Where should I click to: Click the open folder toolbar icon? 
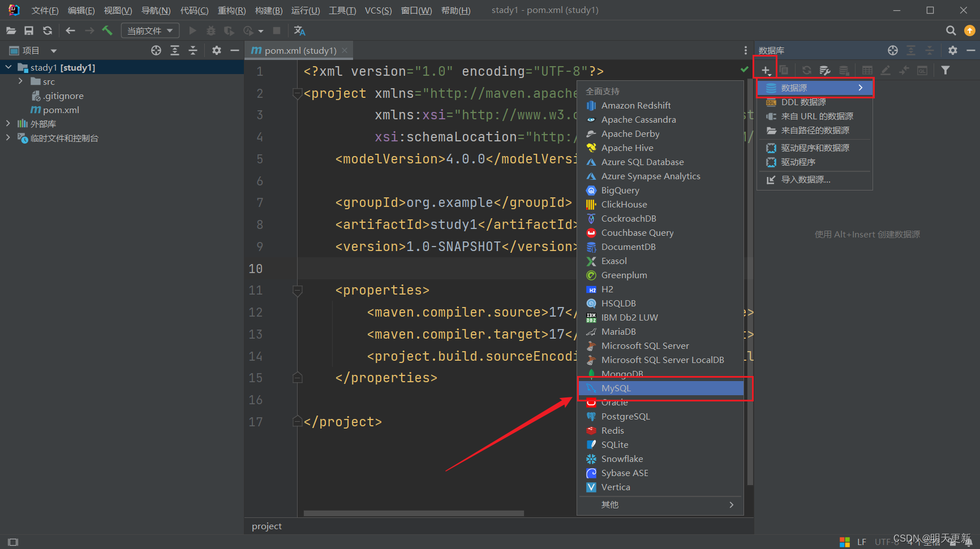coord(11,31)
